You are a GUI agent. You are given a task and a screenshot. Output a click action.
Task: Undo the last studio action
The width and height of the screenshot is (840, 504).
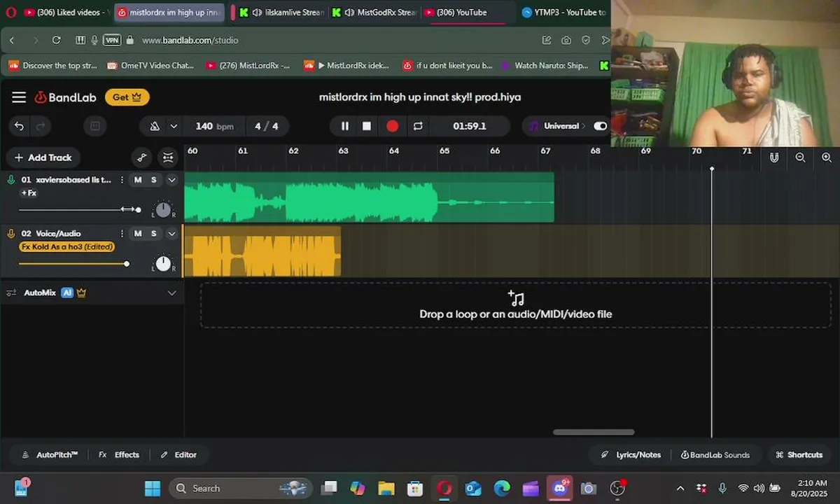coord(19,126)
